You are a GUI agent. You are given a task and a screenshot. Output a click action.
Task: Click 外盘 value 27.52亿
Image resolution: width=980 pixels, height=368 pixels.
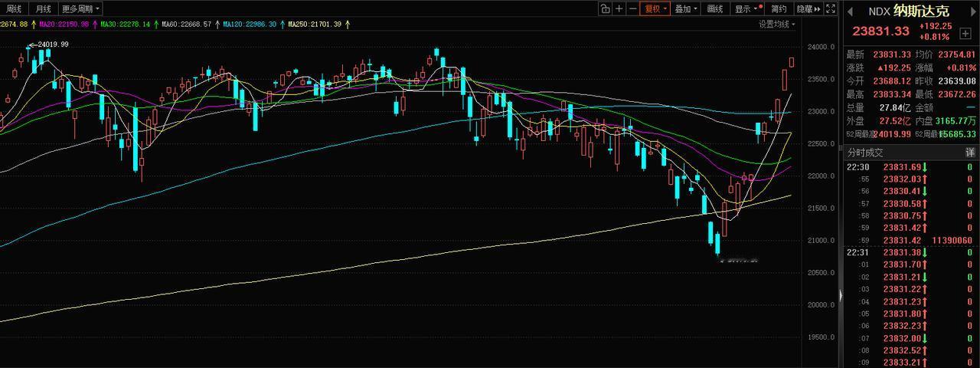895,120
